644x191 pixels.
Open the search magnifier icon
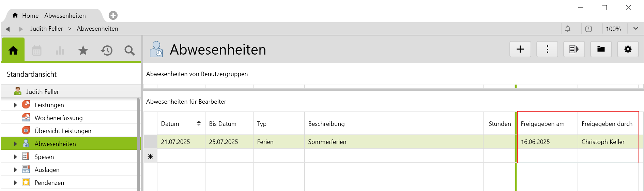click(129, 51)
